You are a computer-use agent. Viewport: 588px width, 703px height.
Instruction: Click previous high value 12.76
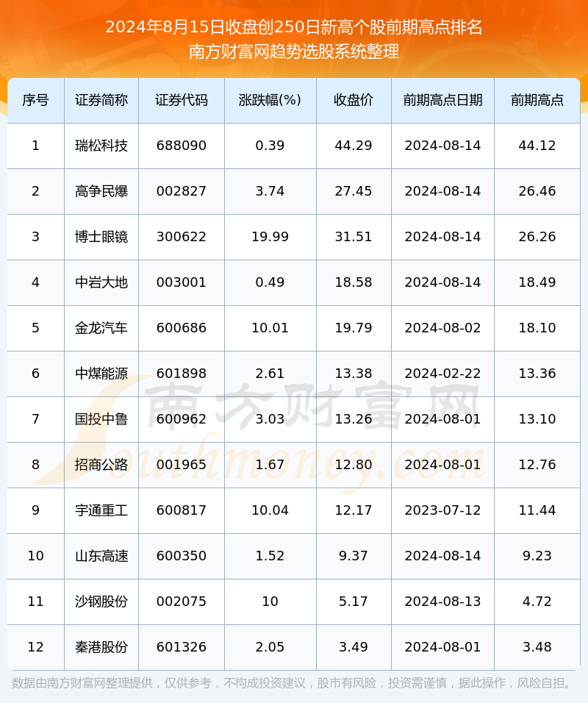point(537,465)
